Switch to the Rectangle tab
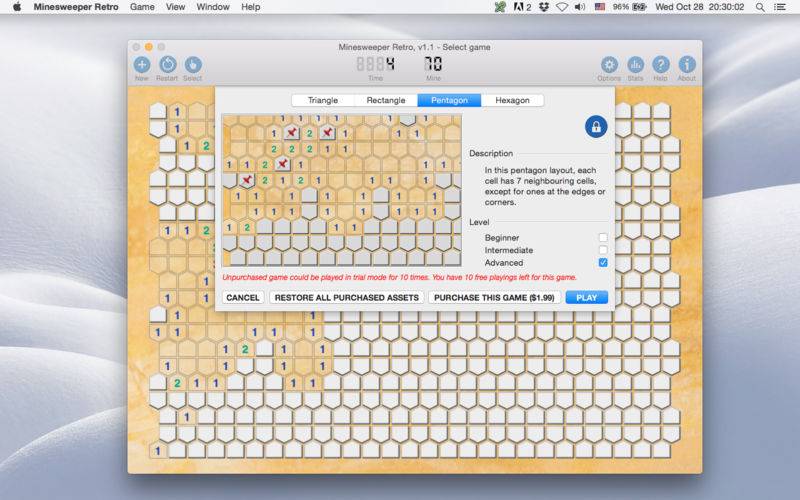This screenshot has height=500, width=800. (386, 101)
